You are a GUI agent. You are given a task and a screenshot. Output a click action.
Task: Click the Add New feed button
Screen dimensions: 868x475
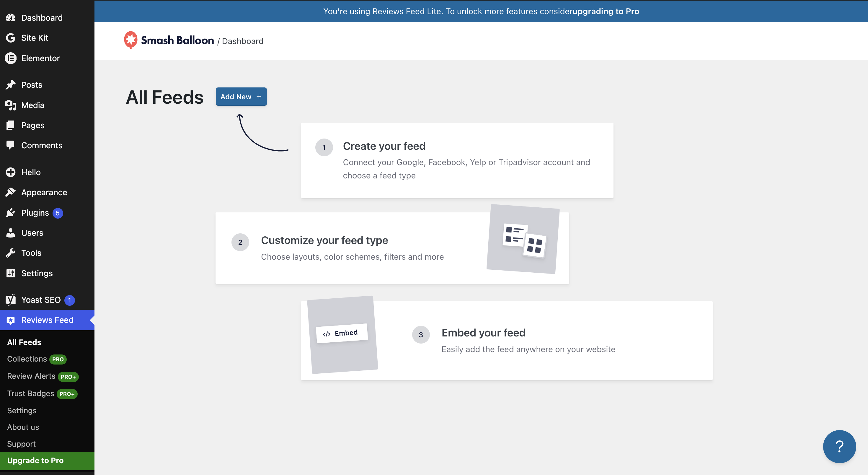pyautogui.click(x=241, y=97)
